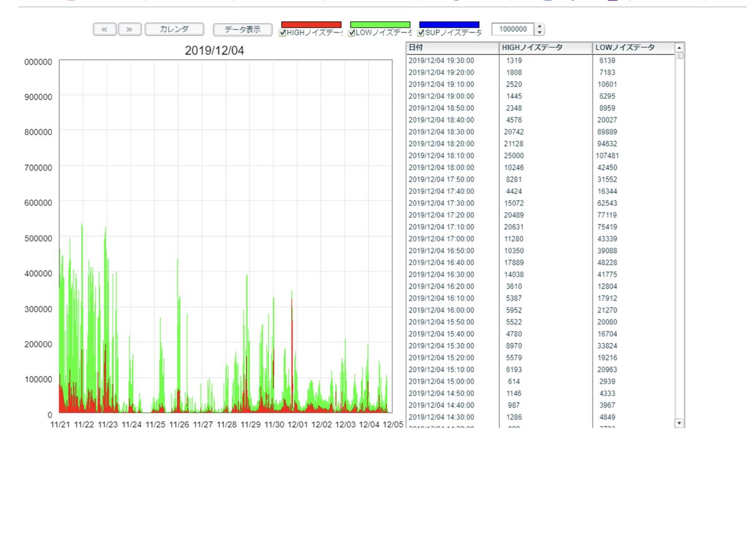The height and width of the screenshot is (560, 747).
Task: Select row 2019/12/04 15:50:00
Action: click(540, 322)
